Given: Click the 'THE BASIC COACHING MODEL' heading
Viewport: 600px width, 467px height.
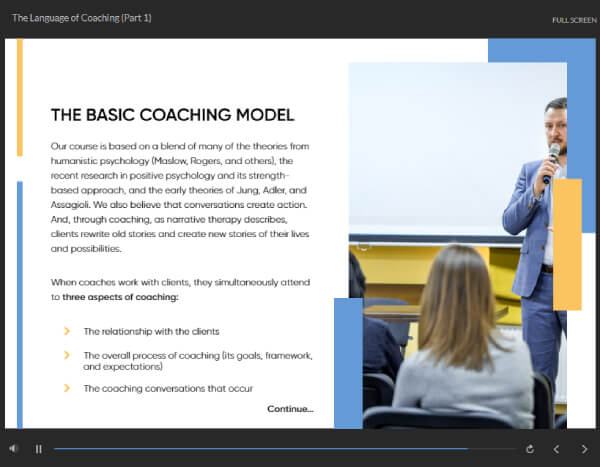Looking at the screenshot, I should (172, 115).
